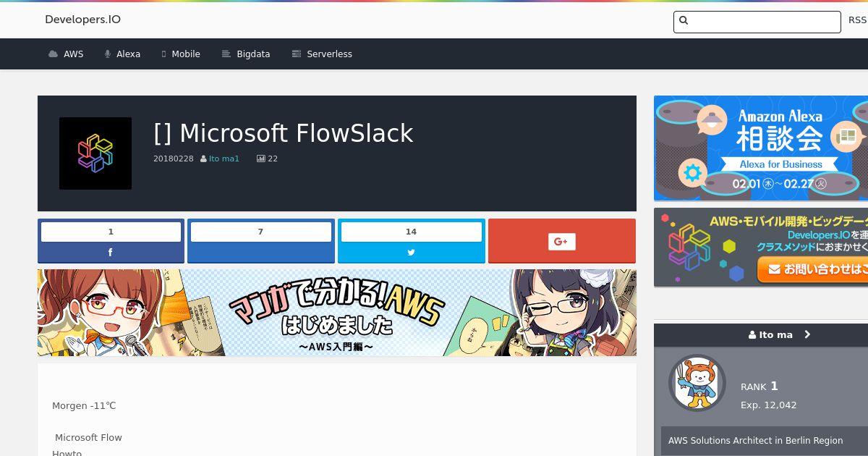The image size is (868, 456).
Task: Click the cloud icon beside AWS
Action: tap(53, 54)
